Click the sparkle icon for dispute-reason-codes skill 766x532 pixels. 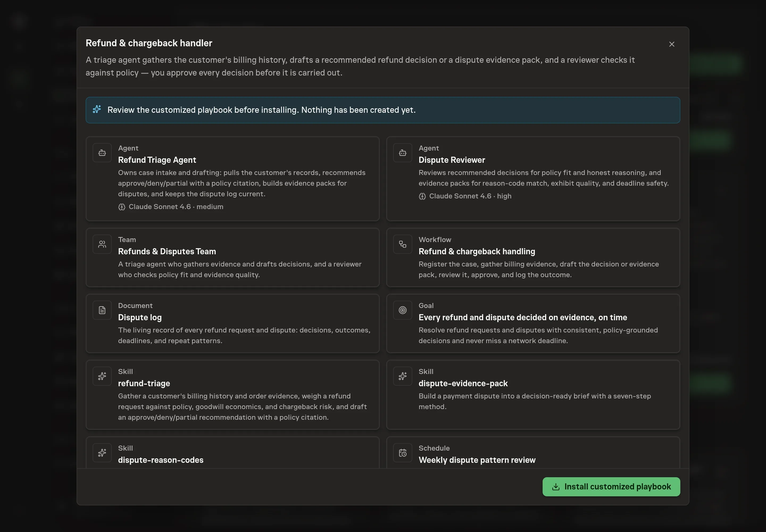click(102, 453)
